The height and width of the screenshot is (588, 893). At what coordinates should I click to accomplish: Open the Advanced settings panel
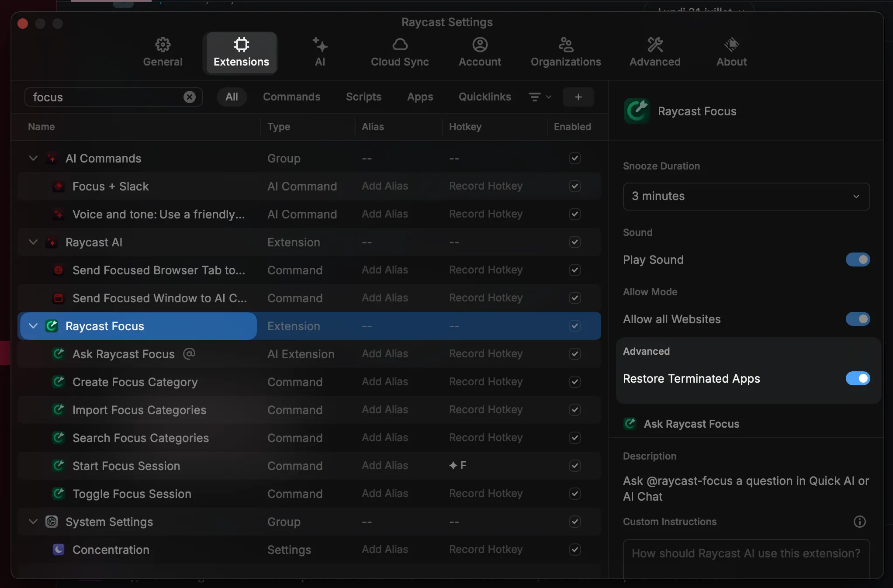pyautogui.click(x=654, y=51)
